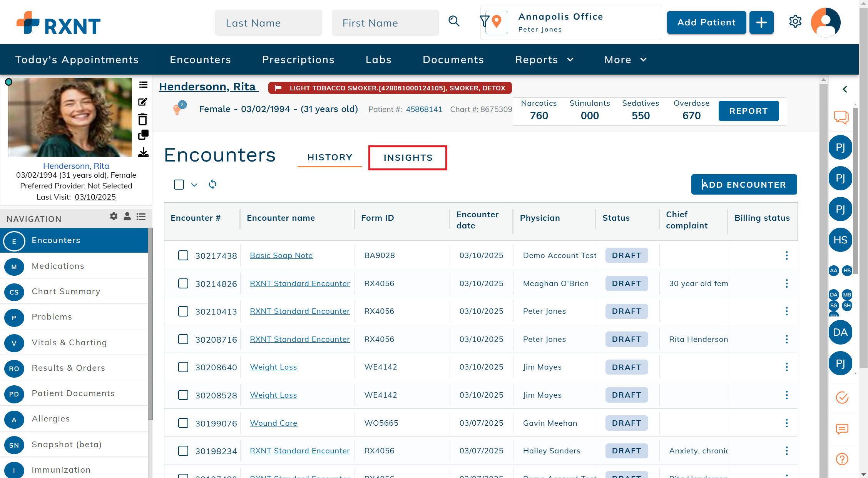Click the trash icon beside patient photo

[x=143, y=119]
